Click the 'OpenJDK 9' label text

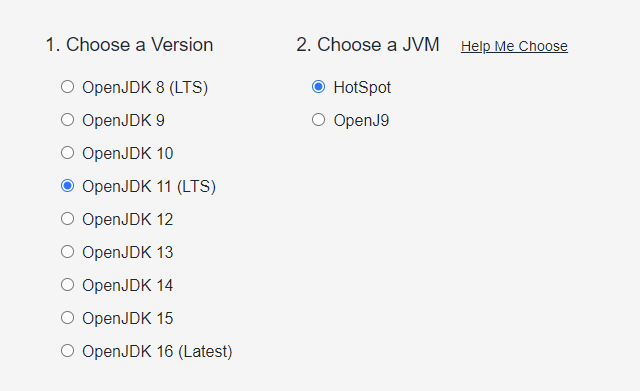pos(123,121)
